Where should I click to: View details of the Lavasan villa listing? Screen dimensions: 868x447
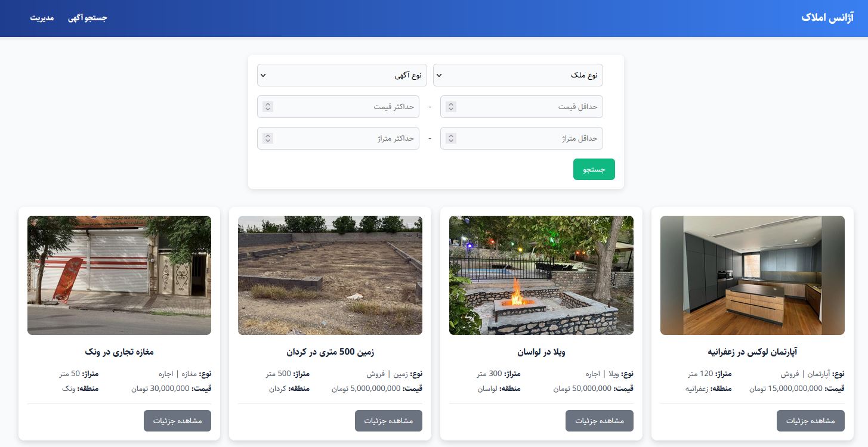click(600, 421)
